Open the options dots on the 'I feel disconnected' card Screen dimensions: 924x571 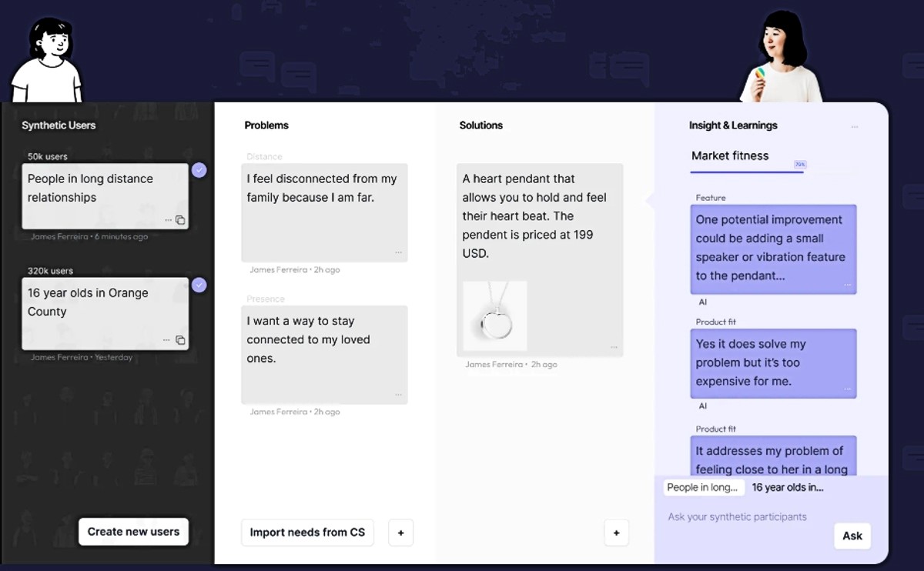[x=398, y=252]
